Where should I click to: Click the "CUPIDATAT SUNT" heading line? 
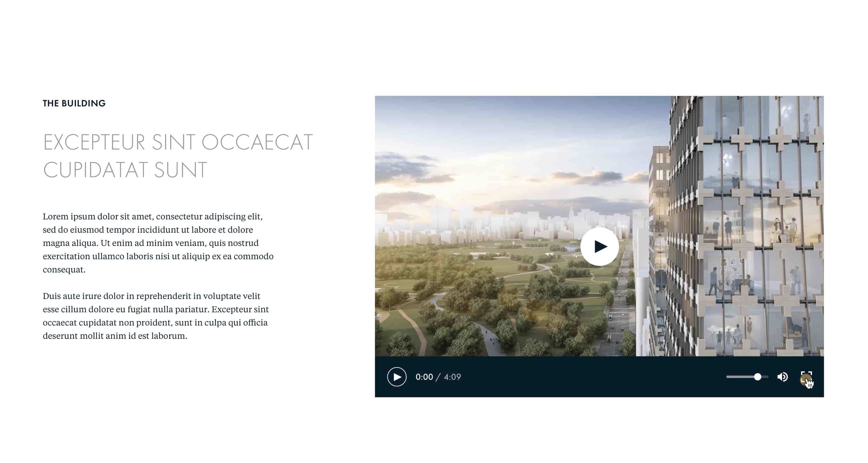(125, 169)
